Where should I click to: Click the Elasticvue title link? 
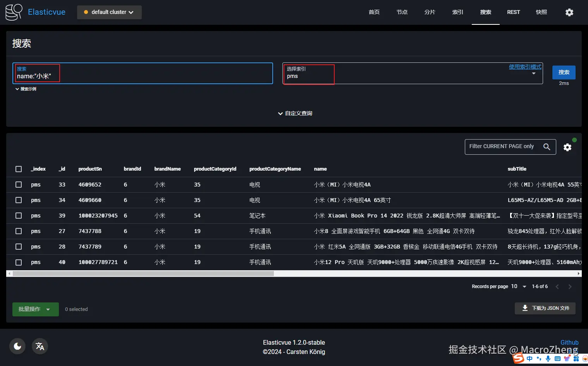(46, 12)
